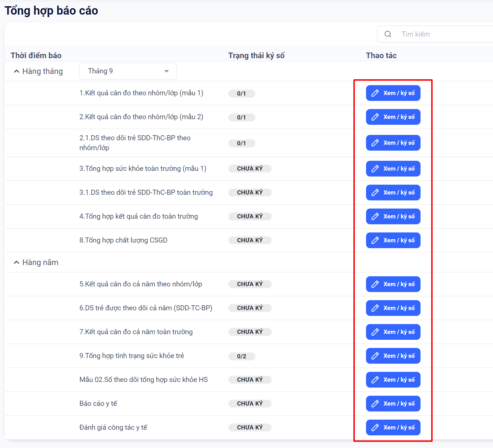This screenshot has height=448, width=493.
Task: Open Xem / ký số for 3.Tổng hợp sức khỏe toàn trường
Action: (x=393, y=169)
